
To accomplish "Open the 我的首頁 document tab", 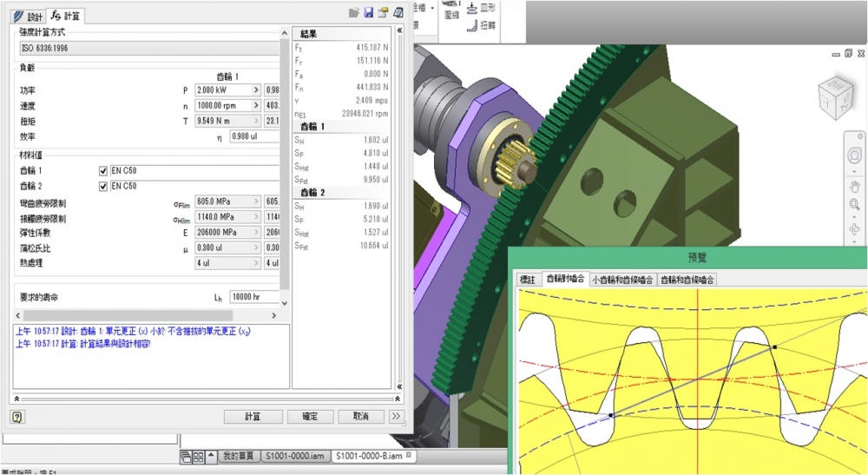I will [239, 456].
